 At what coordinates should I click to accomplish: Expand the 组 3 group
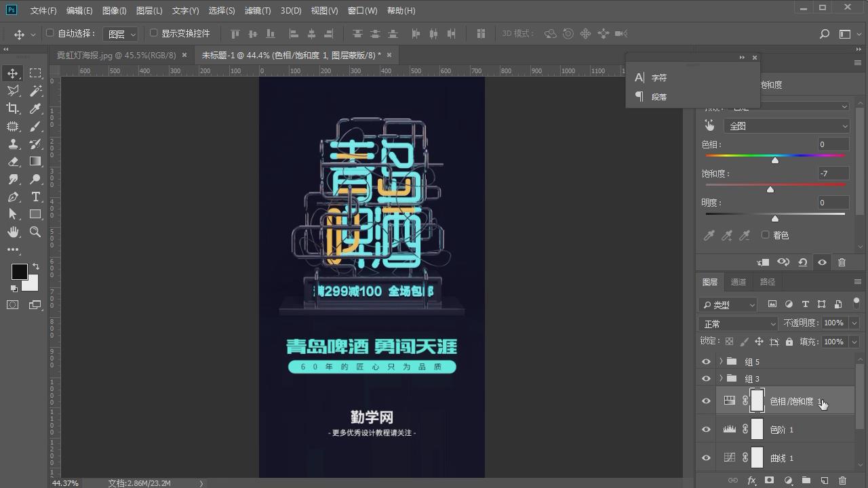click(x=721, y=379)
